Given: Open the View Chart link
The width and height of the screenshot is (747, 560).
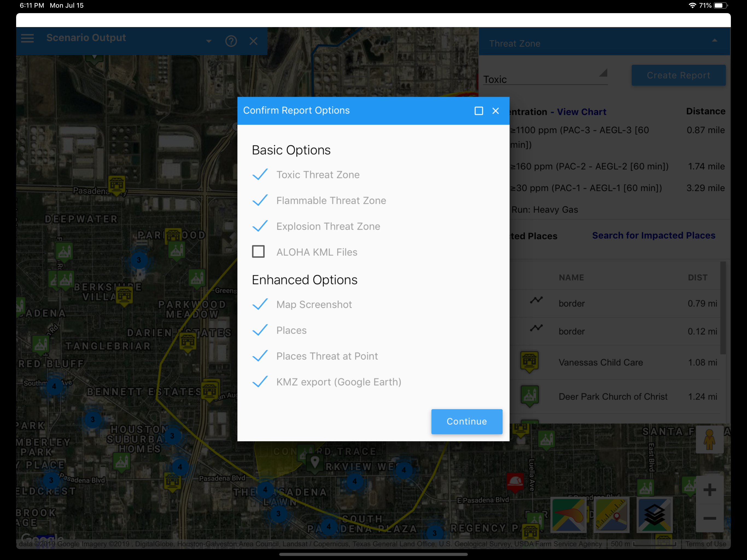Looking at the screenshot, I should [582, 112].
